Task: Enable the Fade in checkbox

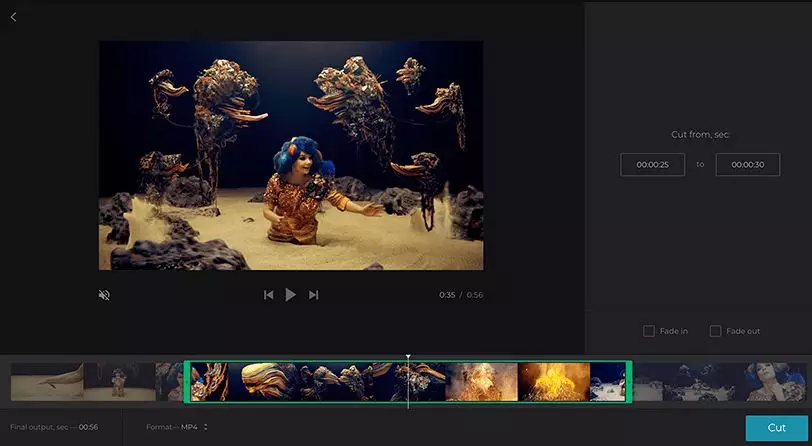Action: pos(649,331)
